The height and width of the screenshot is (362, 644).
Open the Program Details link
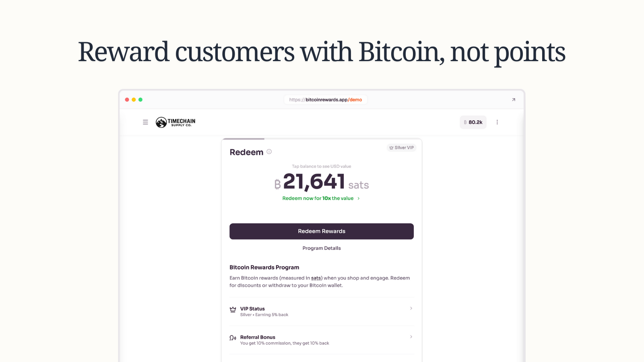[x=322, y=248]
